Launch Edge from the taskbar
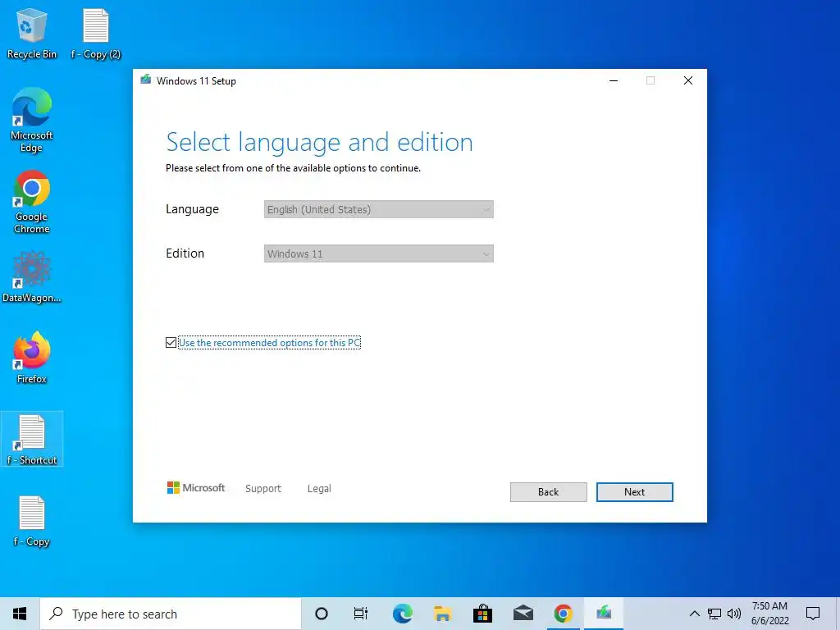 pyautogui.click(x=402, y=614)
